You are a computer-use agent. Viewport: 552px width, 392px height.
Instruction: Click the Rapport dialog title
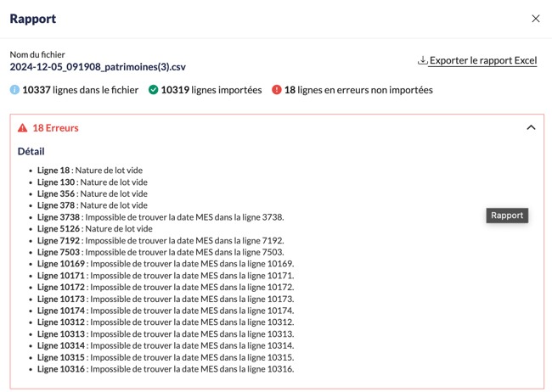33,19
